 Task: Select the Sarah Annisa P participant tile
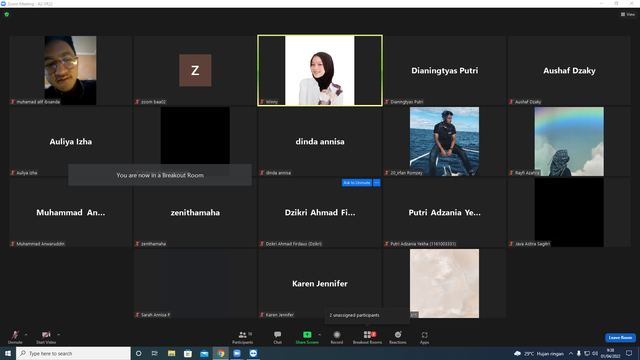tap(195, 283)
